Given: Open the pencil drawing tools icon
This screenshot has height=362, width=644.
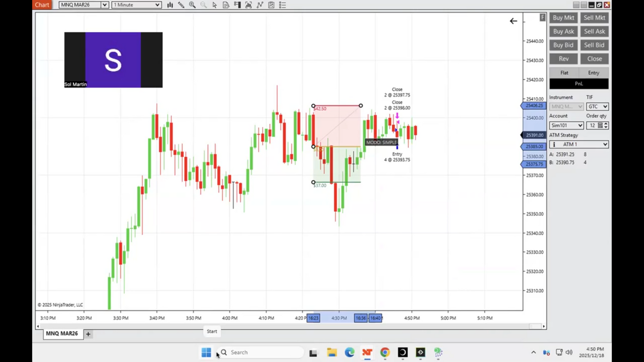Looking at the screenshot, I should pyautogui.click(x=181, y=5).
